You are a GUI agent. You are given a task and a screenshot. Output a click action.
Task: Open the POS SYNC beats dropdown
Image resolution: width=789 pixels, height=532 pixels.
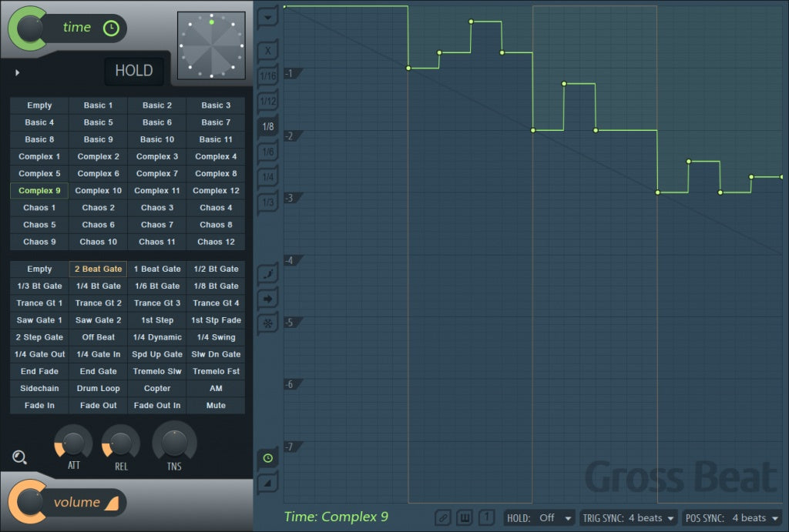732,518
